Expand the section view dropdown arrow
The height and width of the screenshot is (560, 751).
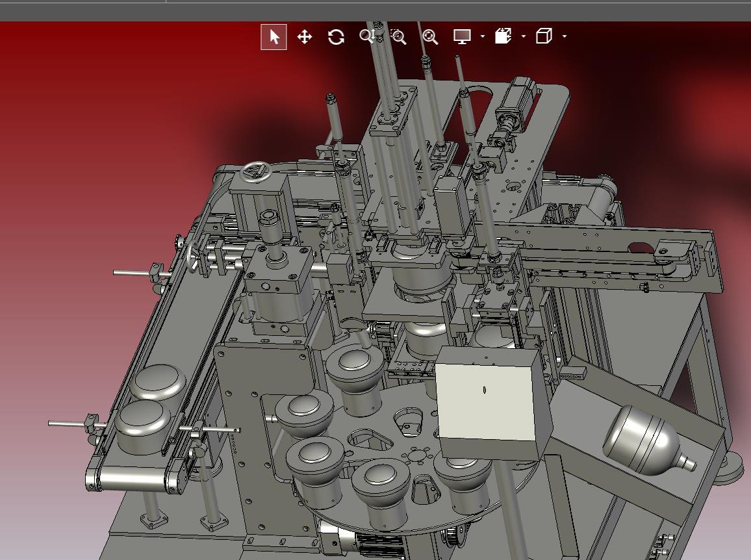tap(524, 36)
